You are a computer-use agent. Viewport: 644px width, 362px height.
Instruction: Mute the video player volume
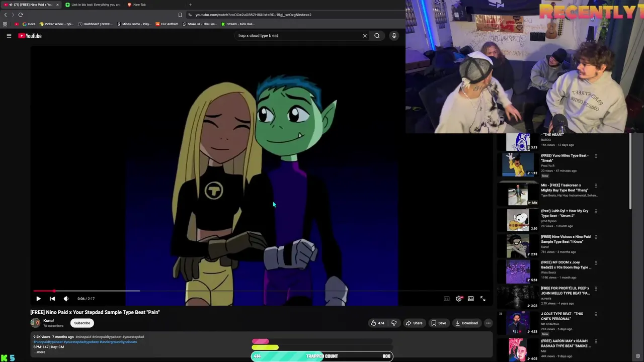click(x=66, y=299)
